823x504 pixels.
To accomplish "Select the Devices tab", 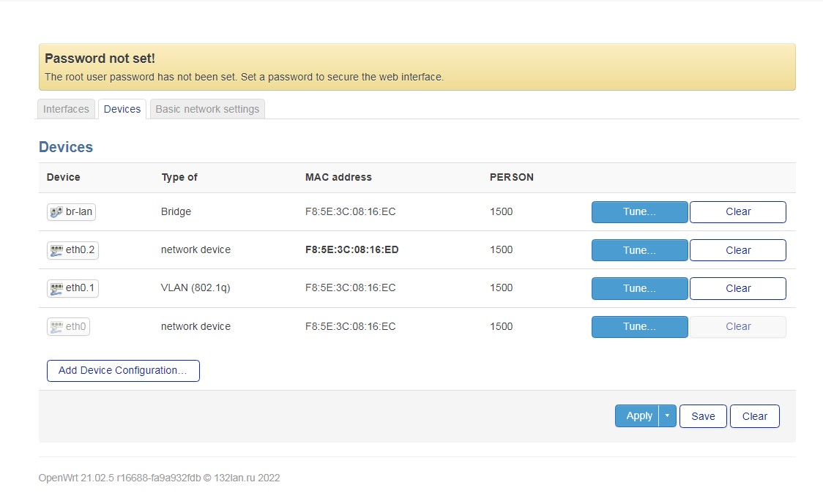I will click(122, 108).
